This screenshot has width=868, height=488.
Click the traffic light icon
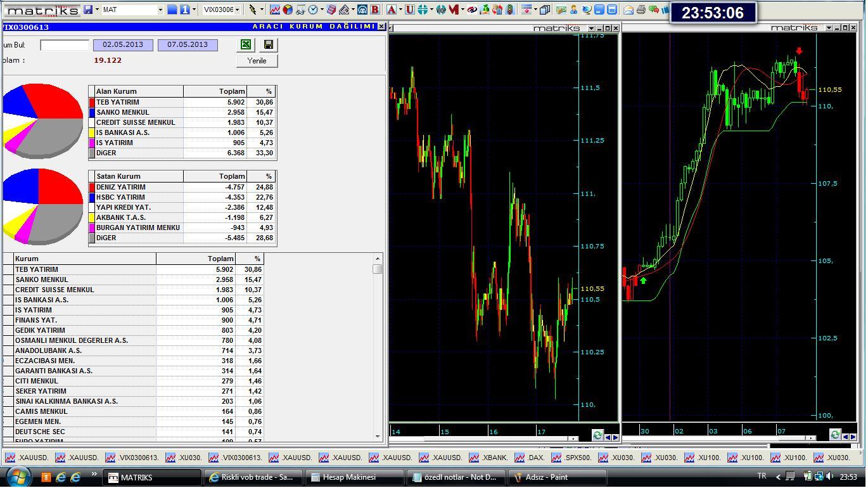(510, 10)
